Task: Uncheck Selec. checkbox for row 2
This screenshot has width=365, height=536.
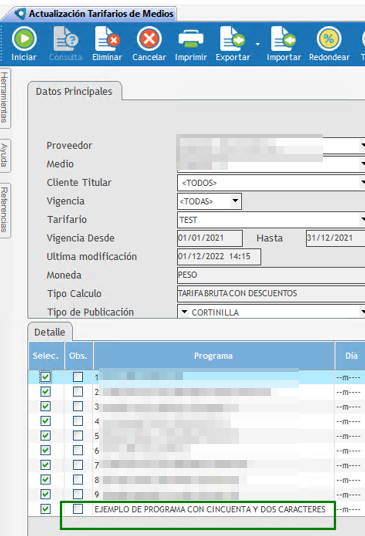Action: (45, 392)
